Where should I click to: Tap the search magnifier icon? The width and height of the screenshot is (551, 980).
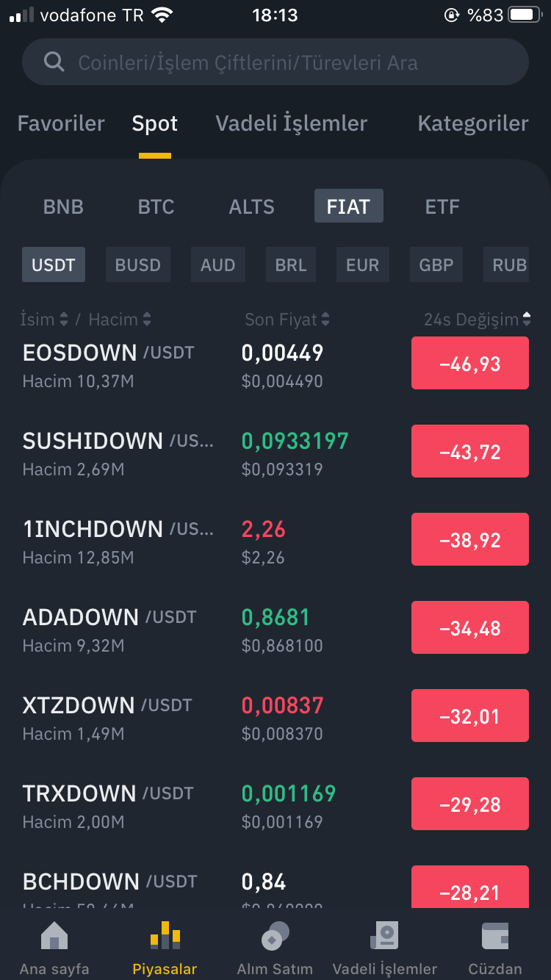(54, 62)
